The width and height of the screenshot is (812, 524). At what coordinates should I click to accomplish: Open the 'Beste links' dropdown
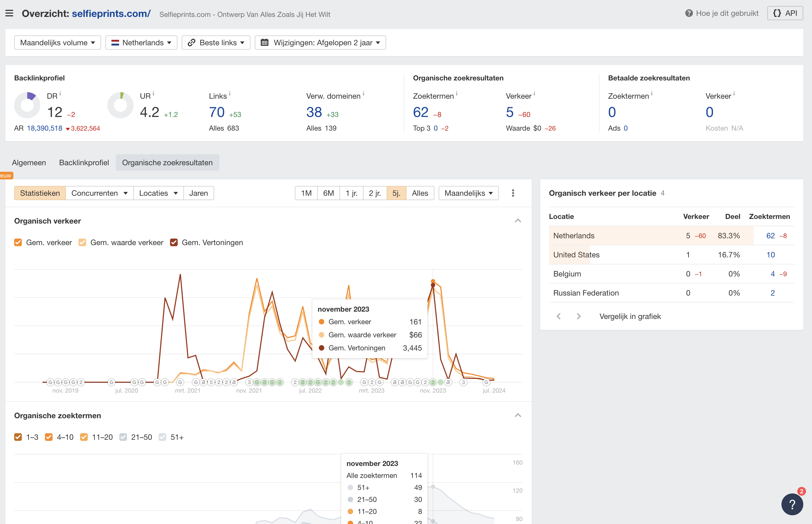[216, 43]
